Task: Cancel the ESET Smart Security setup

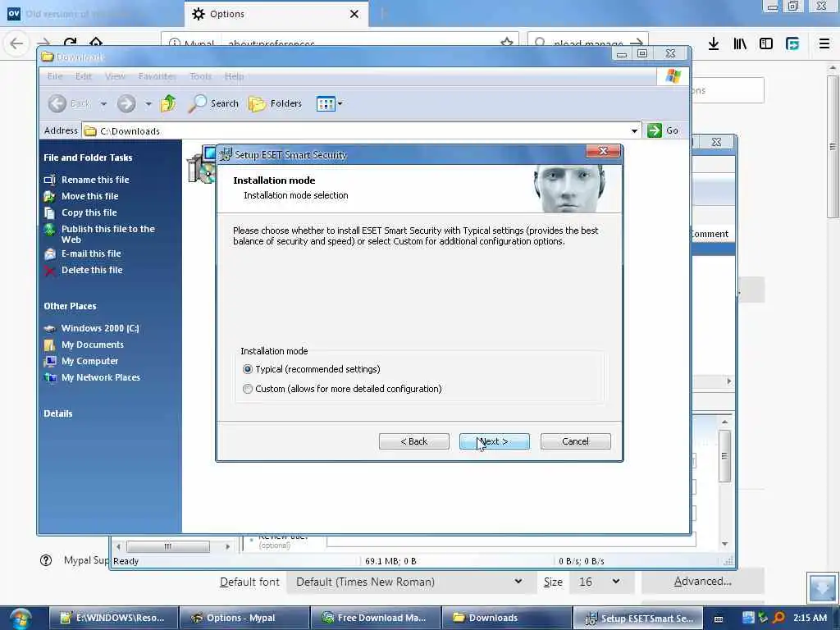Action: (x=575, y=441)
